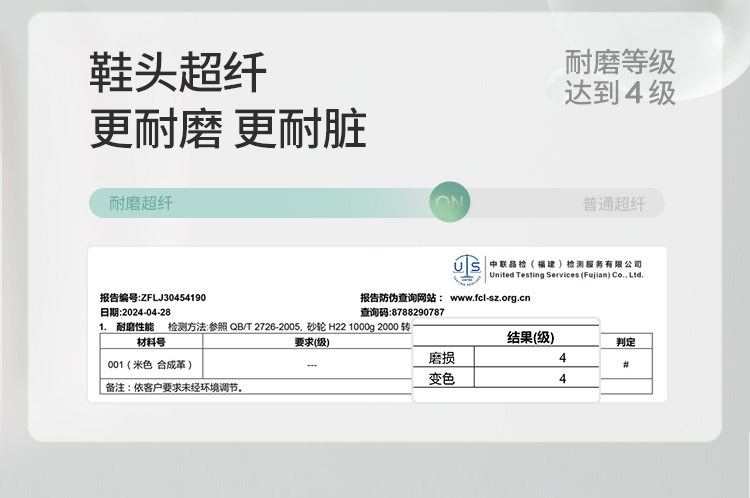
Task: Select the 耐磨超纤 option label
Action: [140, 204]
